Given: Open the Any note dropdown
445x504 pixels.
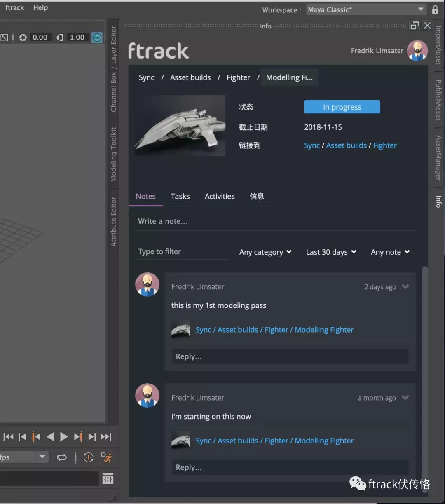Looking at the screenshot, I should (390, 252).
